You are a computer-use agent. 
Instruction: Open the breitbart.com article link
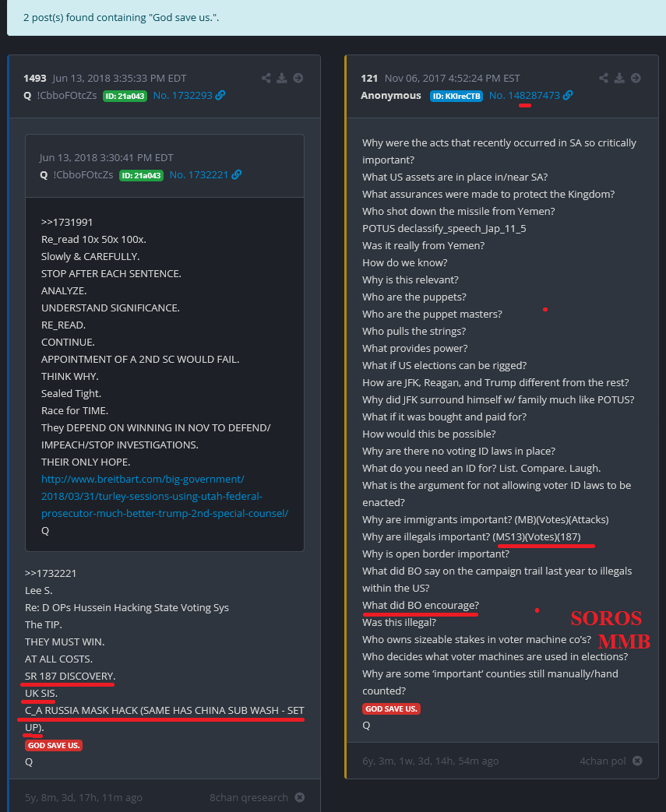[x=164, y=496]
